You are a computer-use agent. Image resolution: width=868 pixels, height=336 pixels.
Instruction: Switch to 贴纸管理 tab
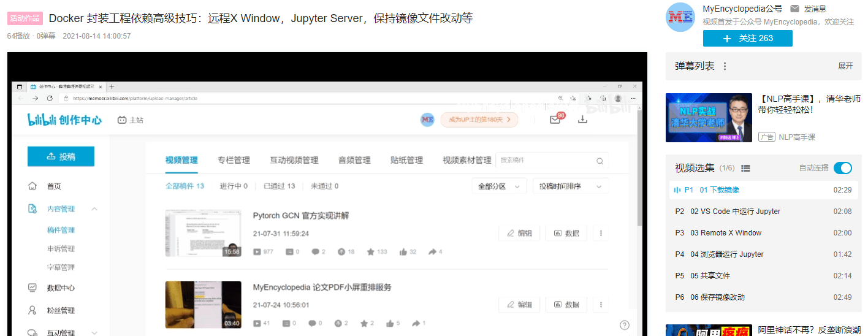pyautogui.click(x=406, y=160)
